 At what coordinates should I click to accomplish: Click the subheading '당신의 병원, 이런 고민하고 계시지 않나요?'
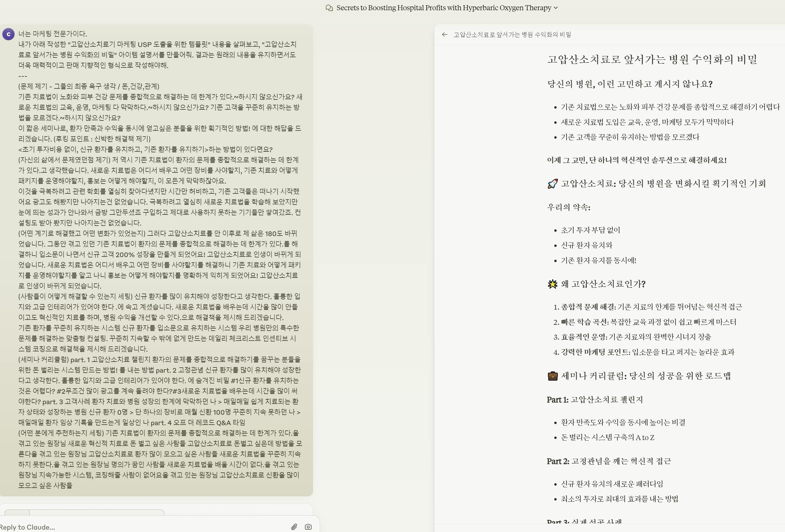630,84
